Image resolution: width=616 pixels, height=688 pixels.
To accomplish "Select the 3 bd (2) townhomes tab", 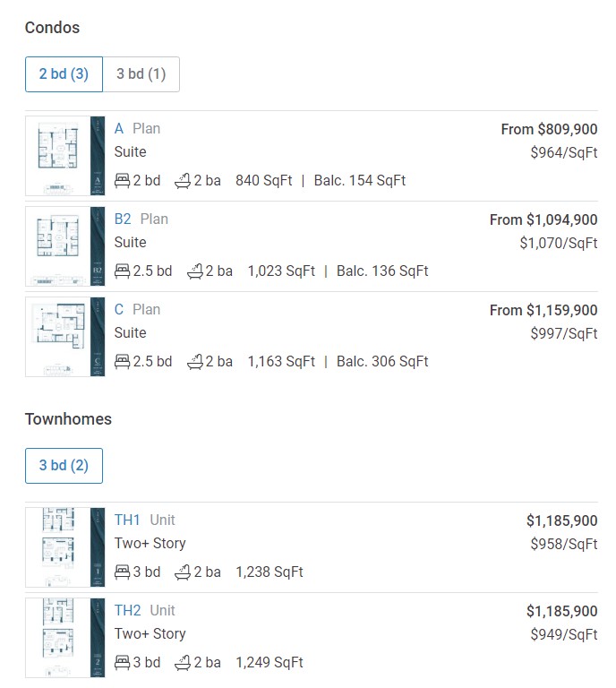I will tap(64, 466).
